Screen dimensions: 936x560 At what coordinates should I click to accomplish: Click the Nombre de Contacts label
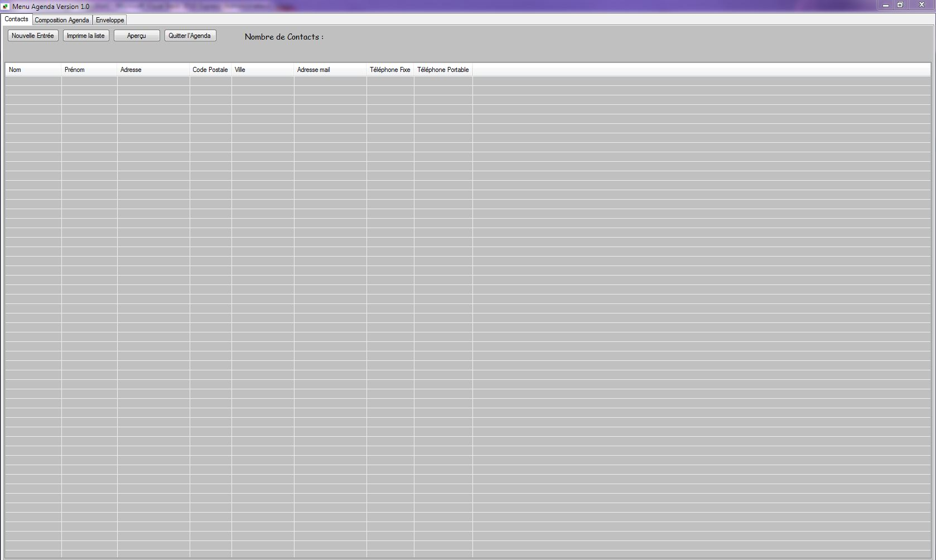[x=284, y=37]
